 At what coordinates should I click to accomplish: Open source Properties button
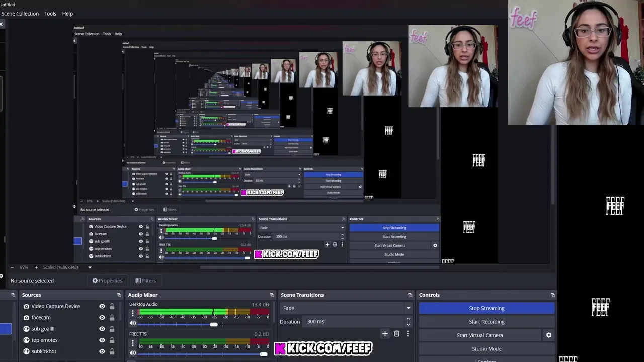(107, 281)
